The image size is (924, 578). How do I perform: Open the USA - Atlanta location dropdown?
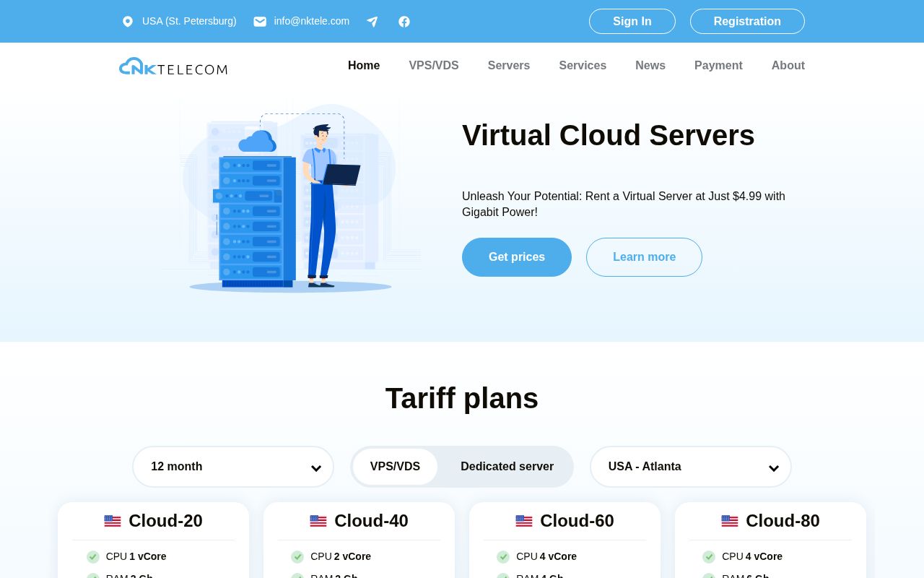coord(691,467)
